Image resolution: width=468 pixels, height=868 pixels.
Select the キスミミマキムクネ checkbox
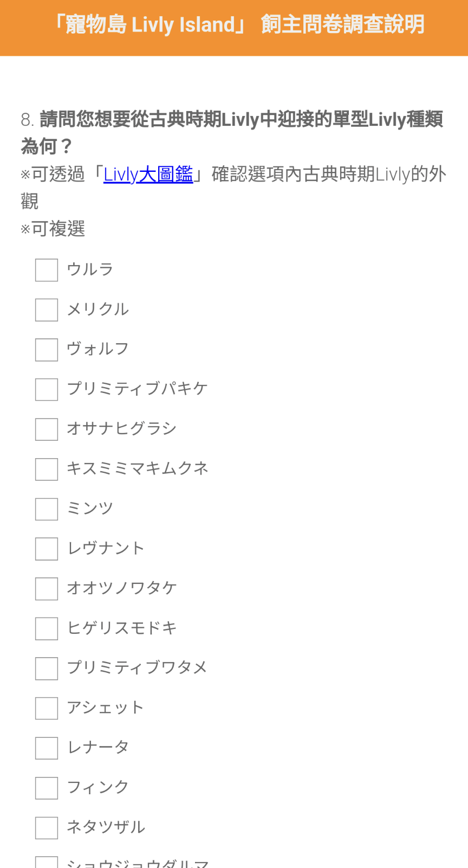[x=47, y=470]
